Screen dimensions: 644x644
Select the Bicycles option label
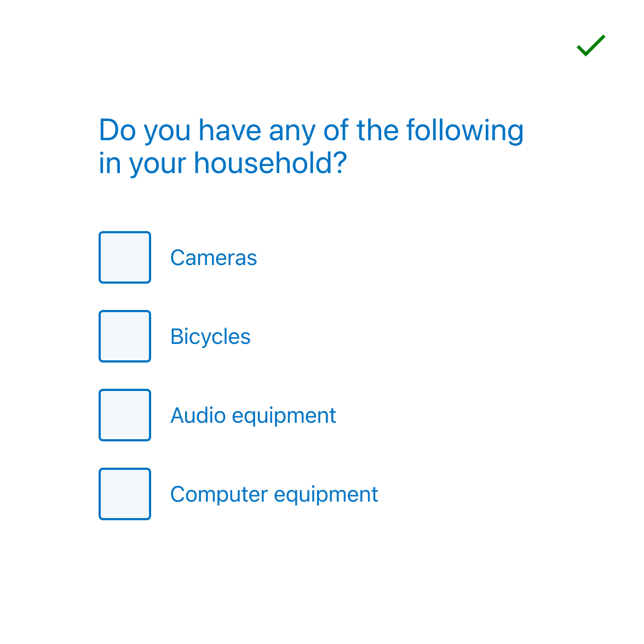point(210,336)
